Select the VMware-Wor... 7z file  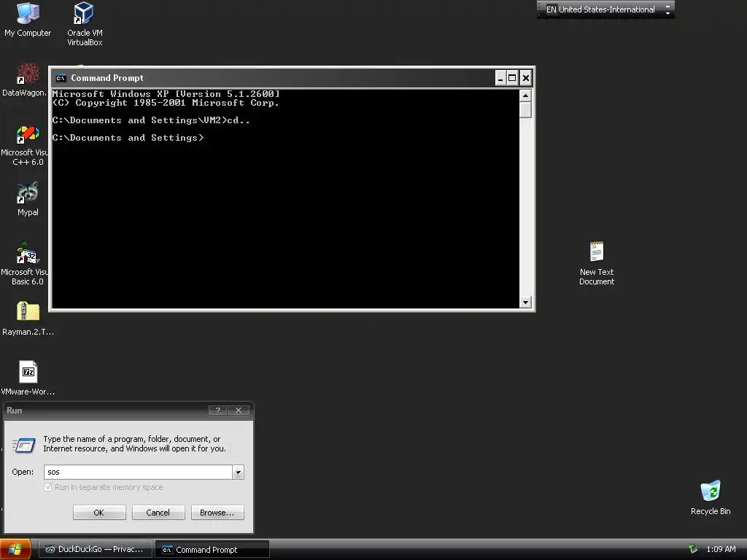pos(28,378)
